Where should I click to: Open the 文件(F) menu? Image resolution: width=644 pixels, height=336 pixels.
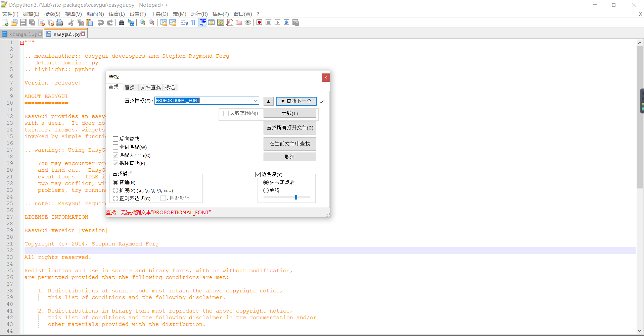(x=10, y=14)
